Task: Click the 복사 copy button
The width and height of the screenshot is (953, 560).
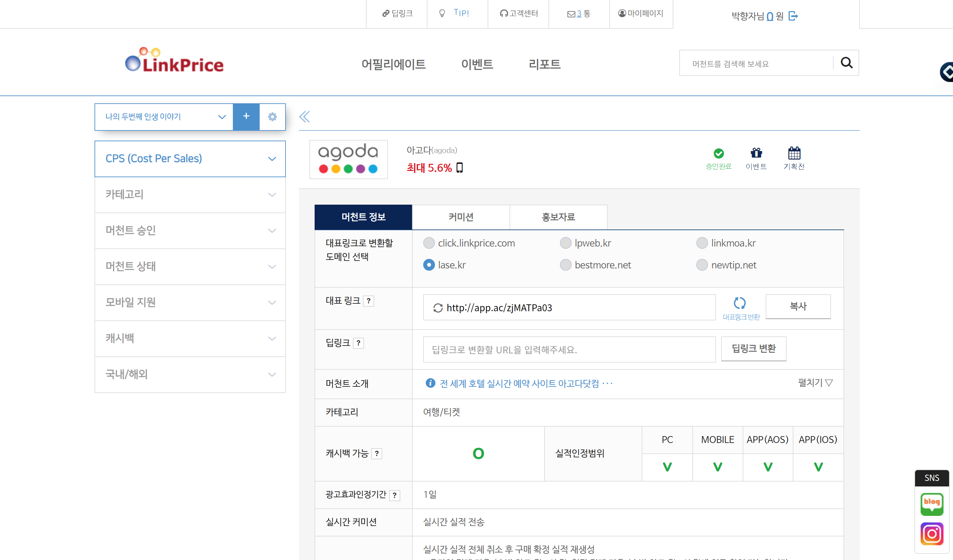Action: 798,306
